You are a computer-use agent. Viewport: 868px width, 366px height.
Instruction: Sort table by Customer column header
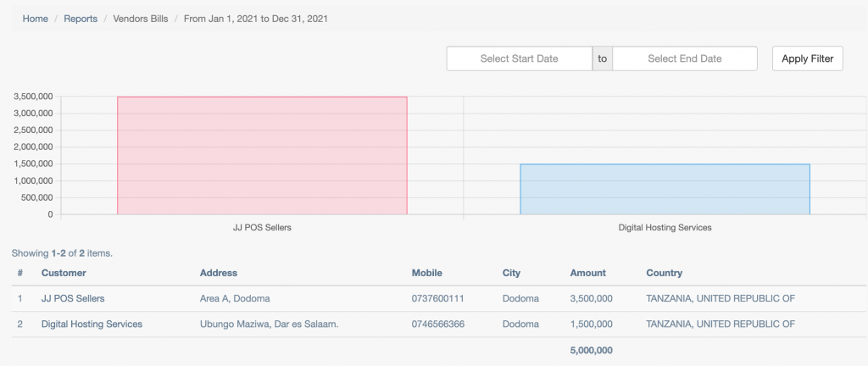coord(64,273)
